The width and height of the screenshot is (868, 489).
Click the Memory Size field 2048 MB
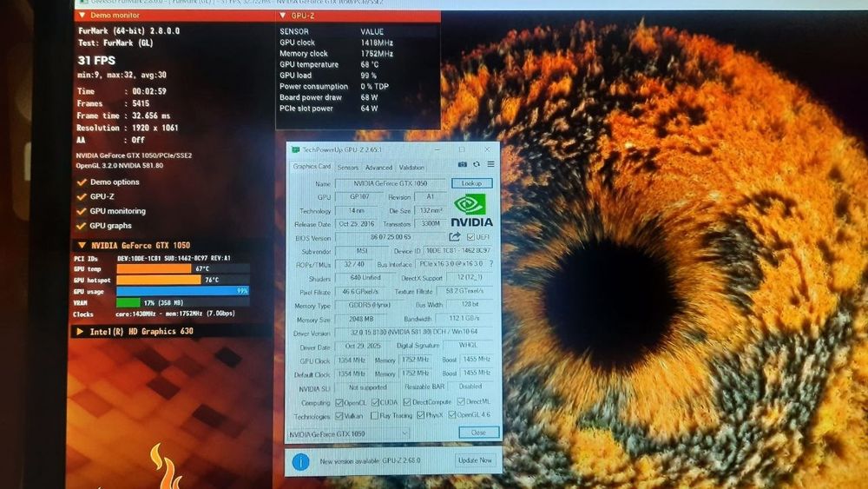pyautogui.click(x=361, y=319)
